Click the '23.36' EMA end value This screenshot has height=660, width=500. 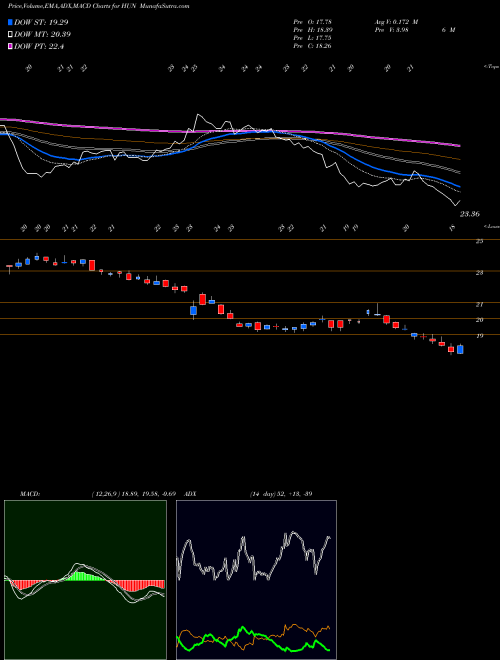[x=469, y=214]
